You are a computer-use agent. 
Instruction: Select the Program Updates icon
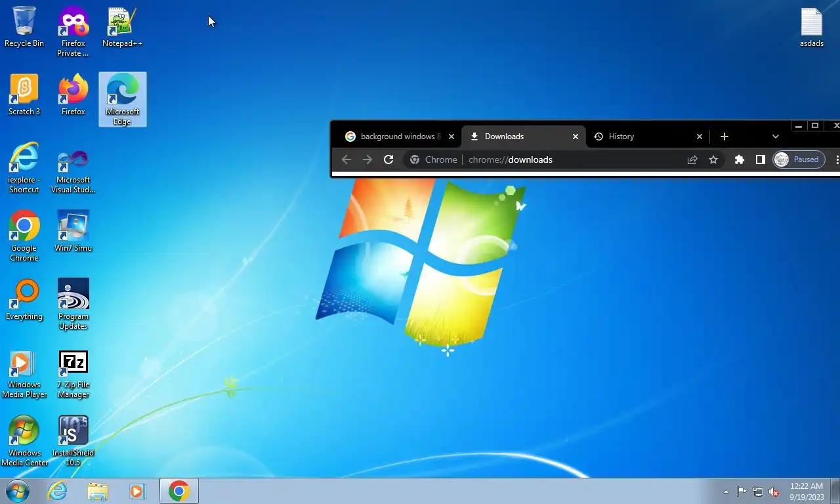73,304
